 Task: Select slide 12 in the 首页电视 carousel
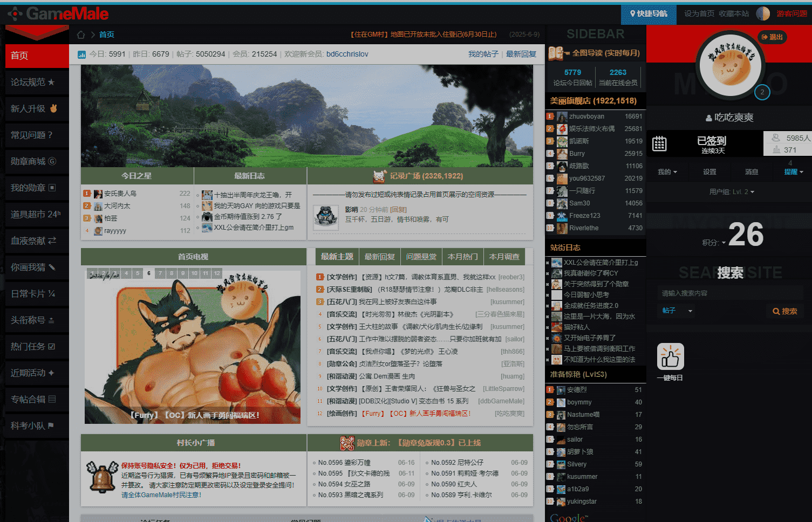tap(217, 273)
